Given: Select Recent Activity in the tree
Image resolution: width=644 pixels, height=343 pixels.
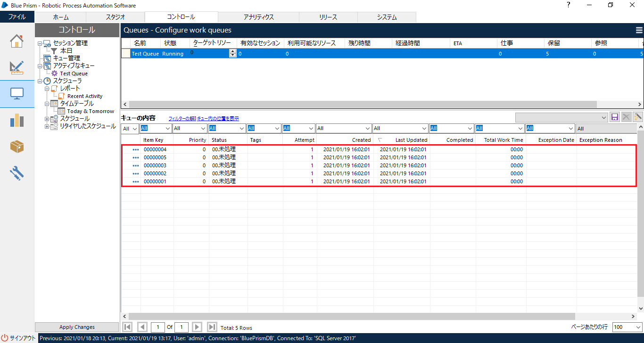Looking at the screenshot, I should click(85, 96).
